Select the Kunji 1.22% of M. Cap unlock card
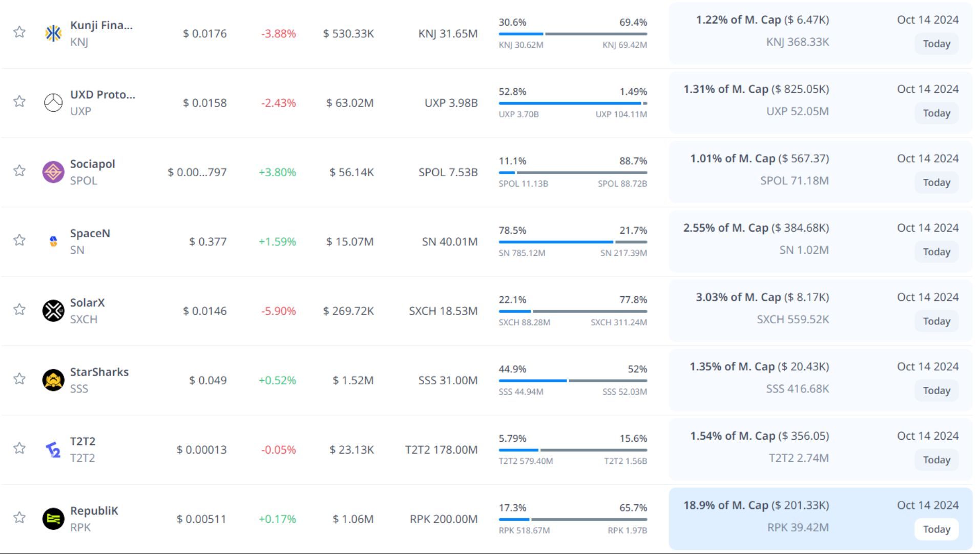The image size is (980, 554). point(820,32)
